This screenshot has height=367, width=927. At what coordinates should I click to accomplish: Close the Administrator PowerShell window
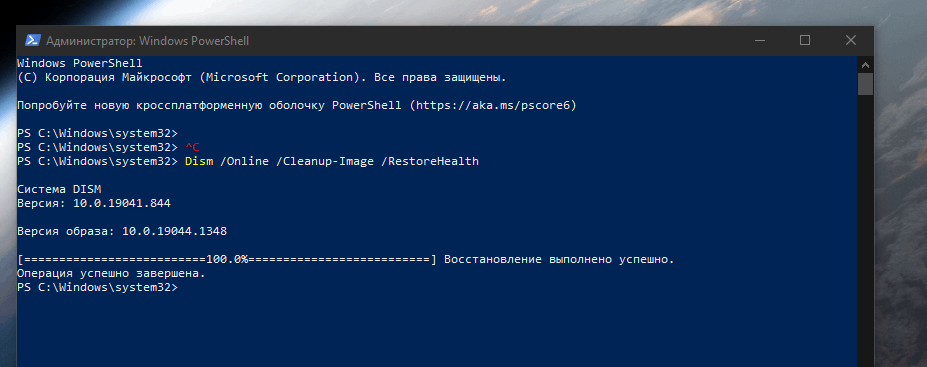(851, 41)
